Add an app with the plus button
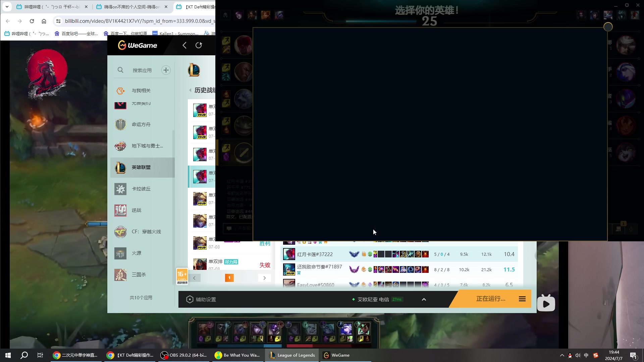 click(166, 70)
